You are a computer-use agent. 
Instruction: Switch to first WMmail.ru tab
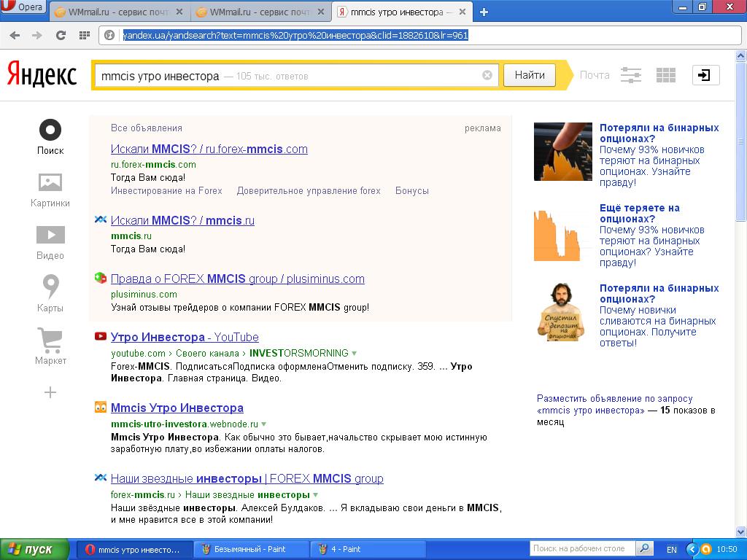coord(119,12)
